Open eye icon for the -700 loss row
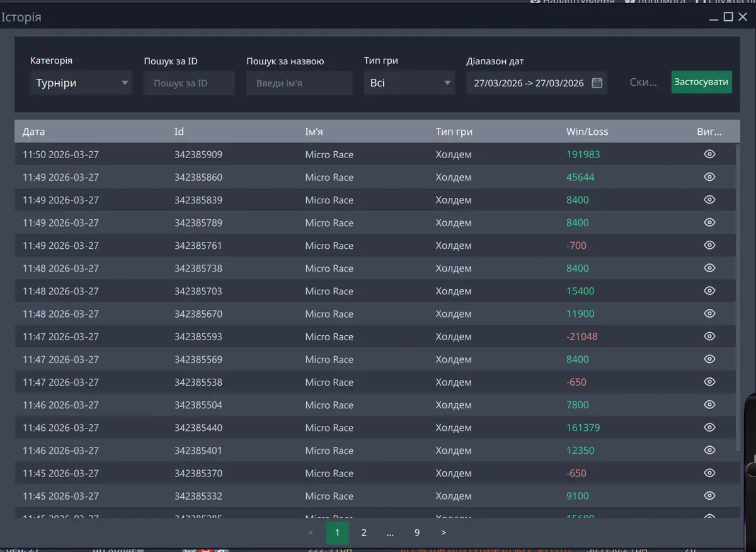Image resolution: width=756 pixels, height=552 pixels. (x=709, y=245)
